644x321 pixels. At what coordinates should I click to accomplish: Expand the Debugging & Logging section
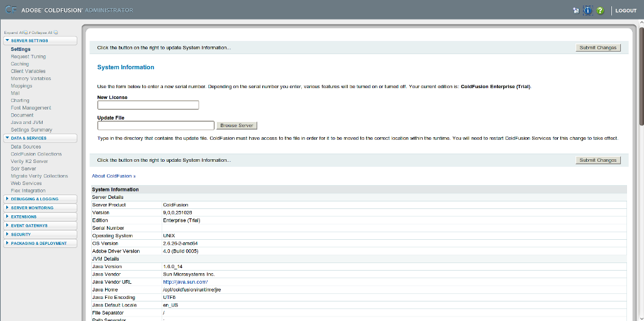click(x=40, y=199)
